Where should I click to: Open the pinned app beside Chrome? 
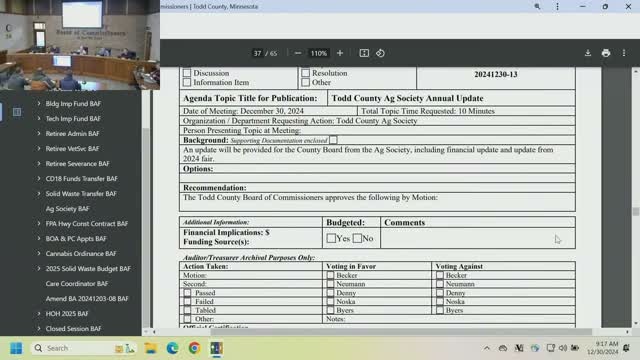(x=216, y=348)
